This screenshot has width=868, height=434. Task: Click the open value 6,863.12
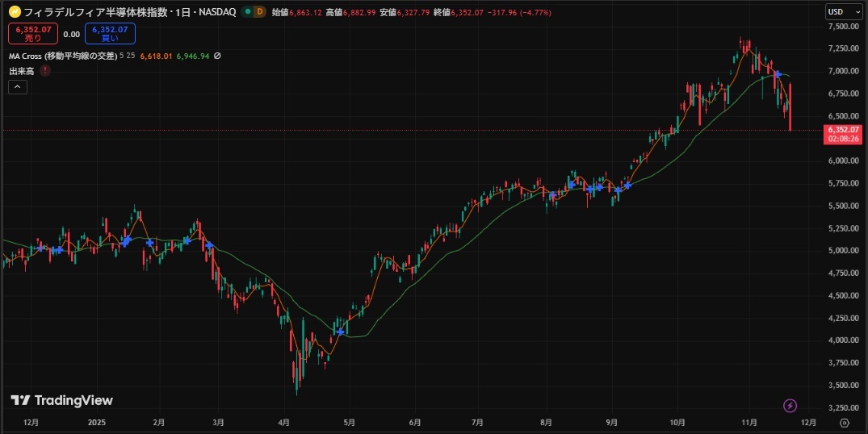(305, 12)
